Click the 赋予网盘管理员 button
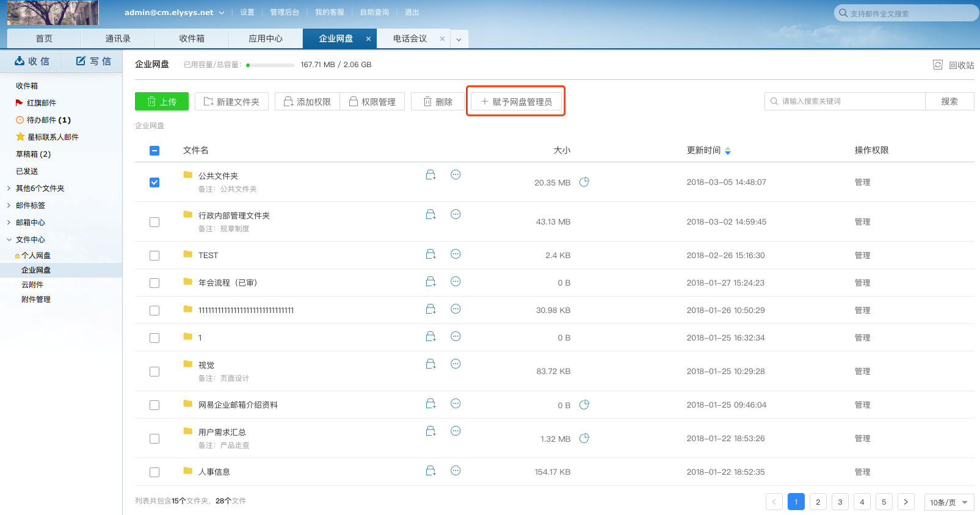The image size is (980, 515). tap(516, 102)
